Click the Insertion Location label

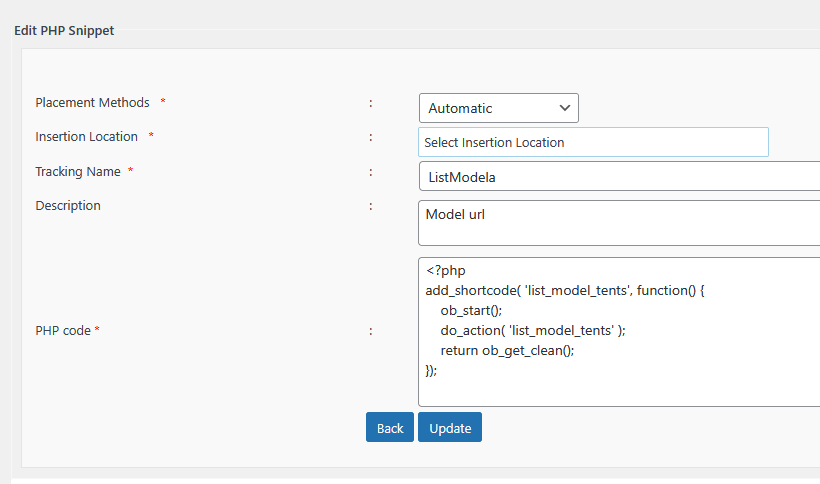(x=86, y=137)
